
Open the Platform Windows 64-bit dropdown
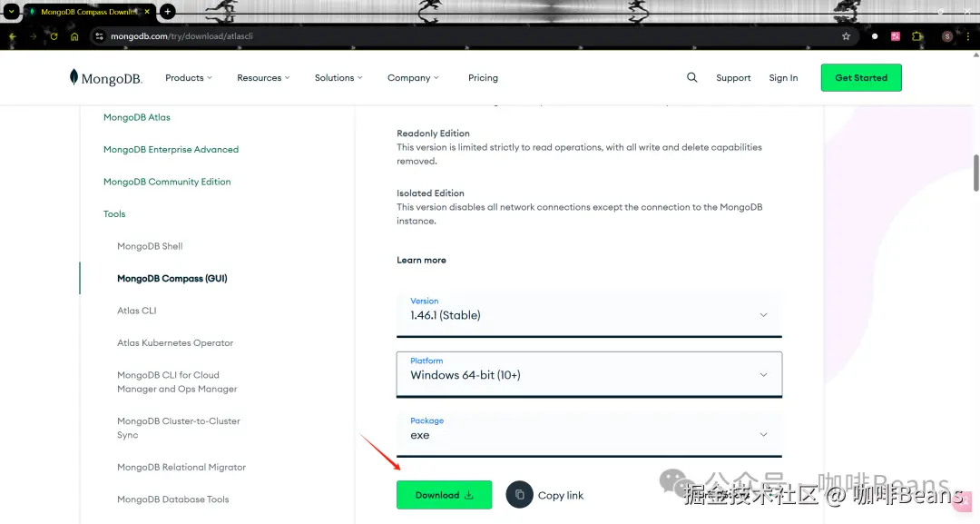tap(589, 374)
